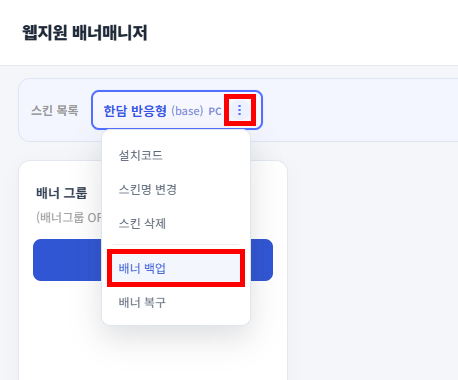Click the divider line above 배너 백업
This screenshot has height=380, width=458.
click(x=176, y=244)
